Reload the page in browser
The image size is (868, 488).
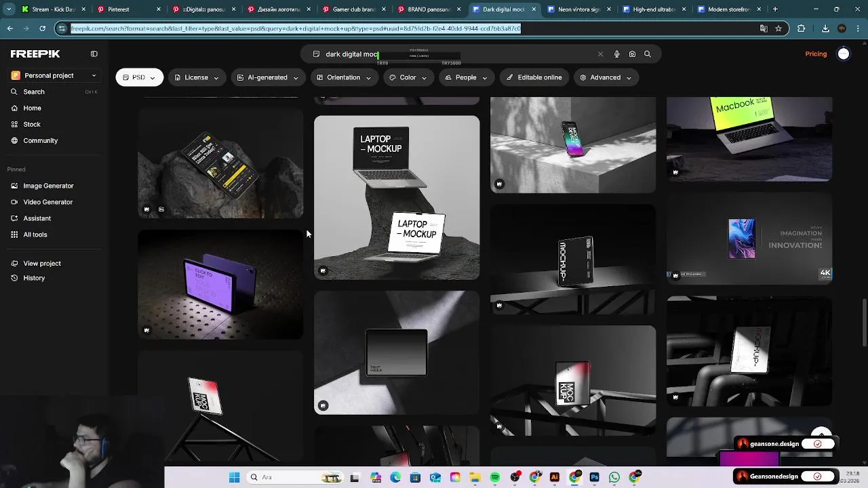point(42,28)
